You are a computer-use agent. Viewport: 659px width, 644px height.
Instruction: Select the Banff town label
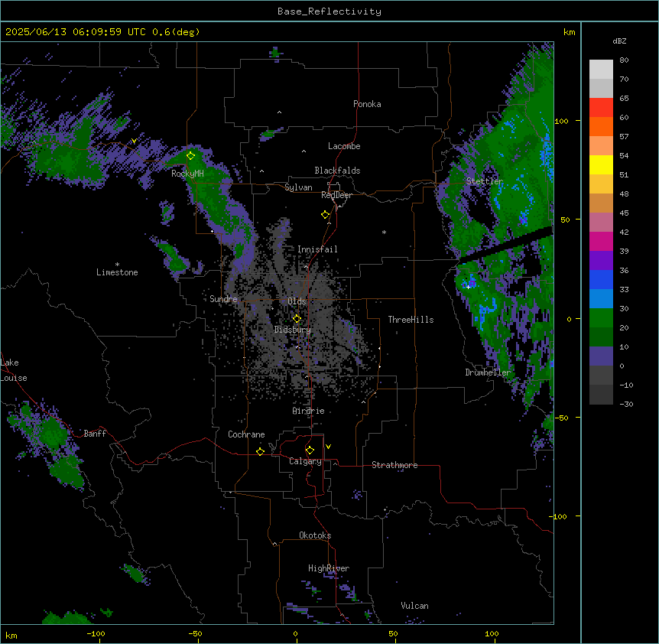pyautogui.click(x=95, y=434)
